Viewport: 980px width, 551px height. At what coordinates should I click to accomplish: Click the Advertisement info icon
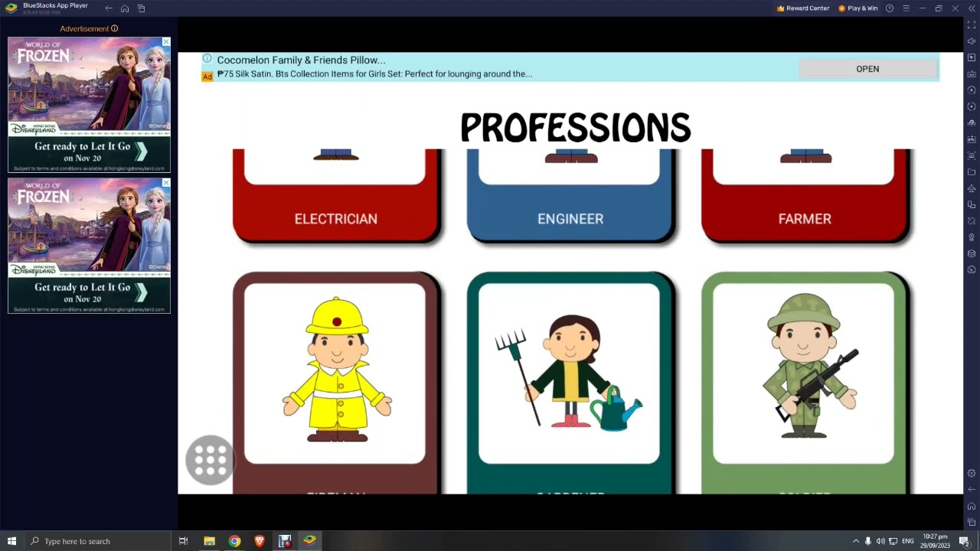(114, 28)
